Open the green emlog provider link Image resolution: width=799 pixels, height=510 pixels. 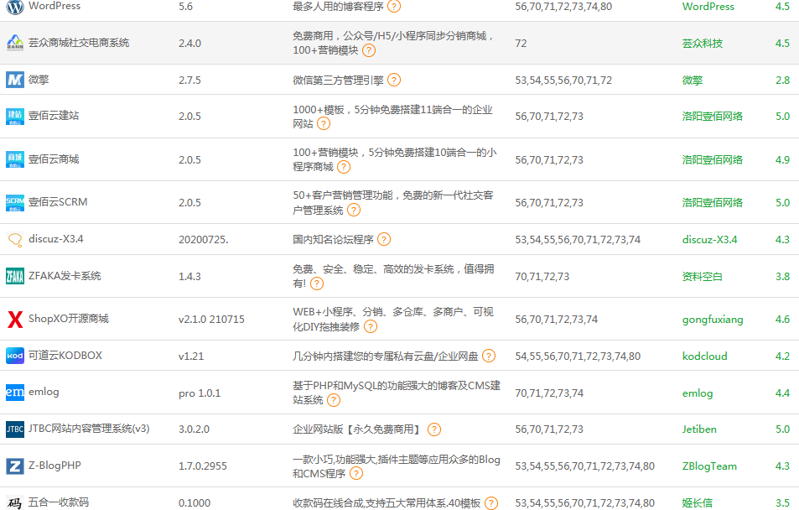pos(697,393)
